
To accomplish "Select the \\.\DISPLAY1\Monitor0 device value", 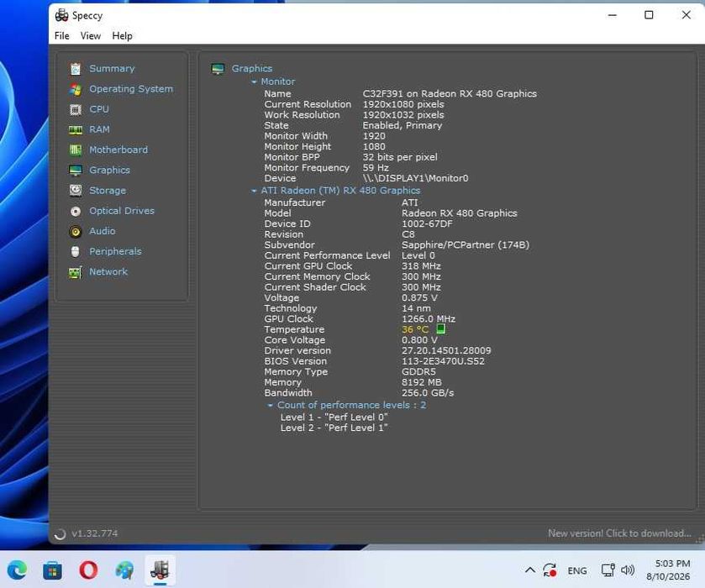I will [x=415, y=178].
